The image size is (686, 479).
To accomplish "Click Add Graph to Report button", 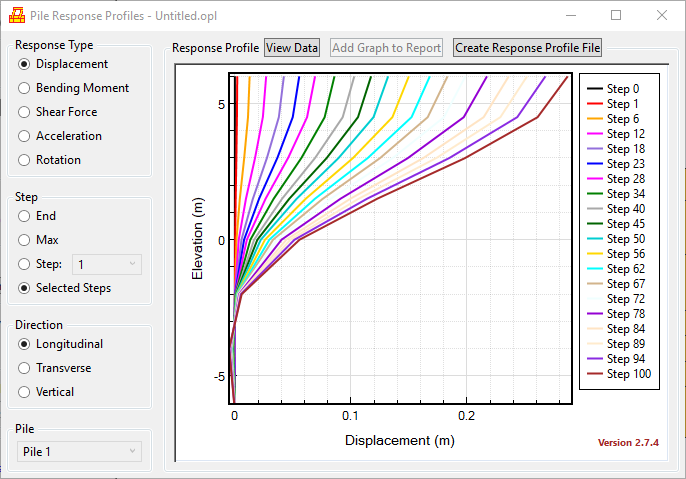I will tap(386, 48).
